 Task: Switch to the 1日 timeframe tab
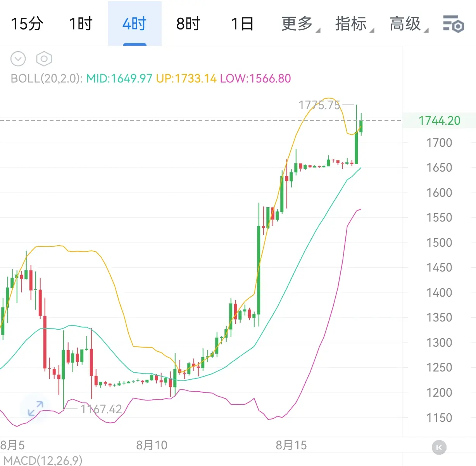click(242, 24)
